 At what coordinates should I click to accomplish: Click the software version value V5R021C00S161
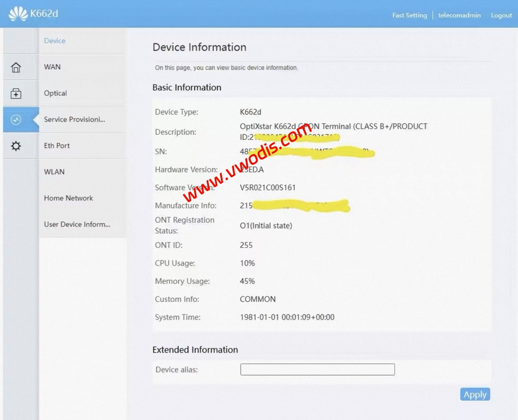268,187
